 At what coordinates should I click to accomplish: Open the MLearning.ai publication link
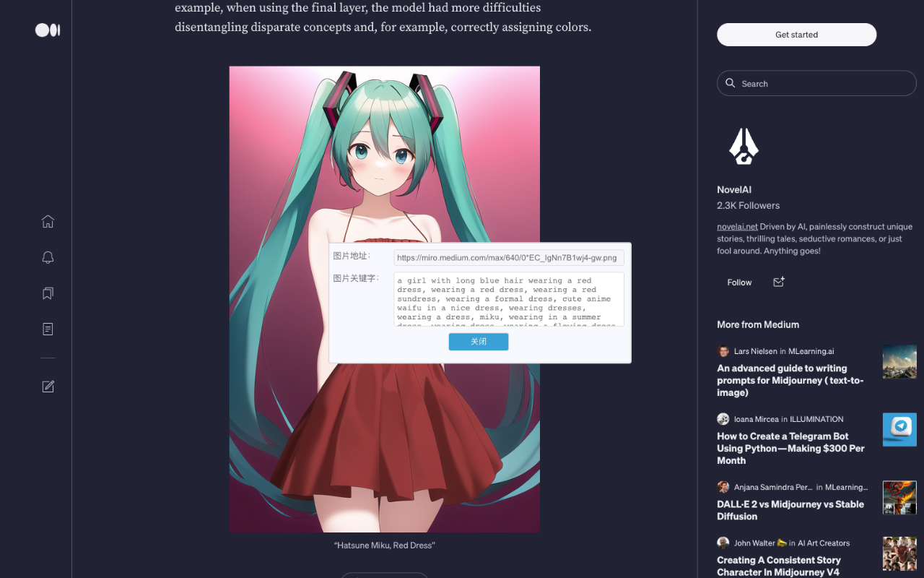tap(811, 351)
